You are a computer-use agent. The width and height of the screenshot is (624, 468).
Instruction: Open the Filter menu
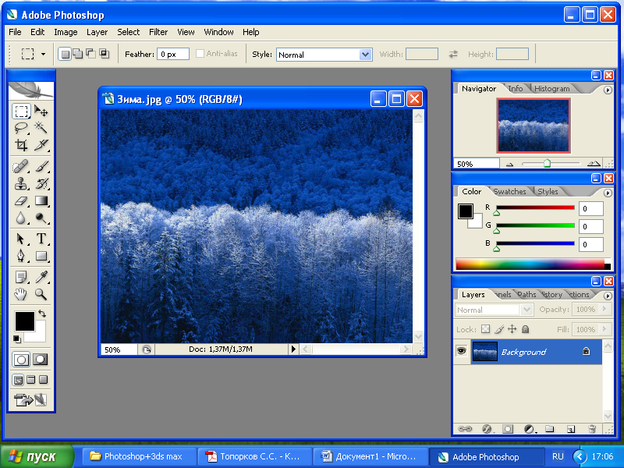(x=158, y=32)
